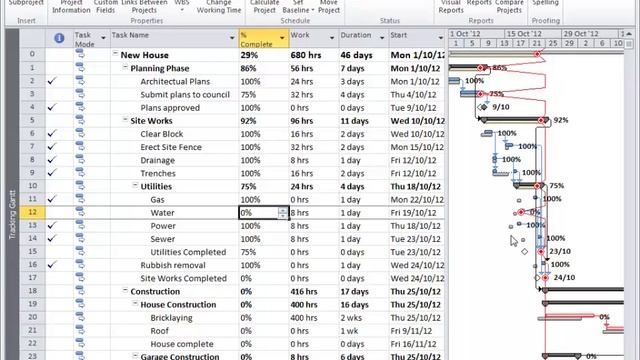Click Gantt 9/10 milestone for Plans approved
This screenshot has height=360, width=640.
[x=484, y=107]
